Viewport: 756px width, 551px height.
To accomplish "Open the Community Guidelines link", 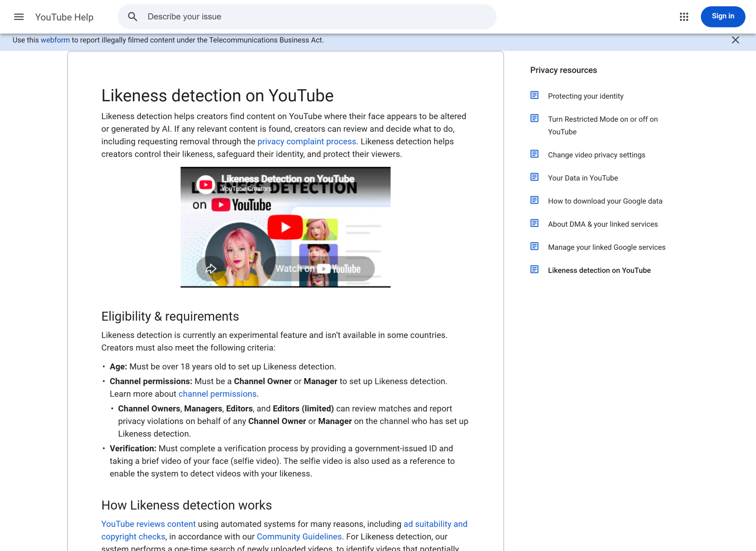I will [x=299, y=537].
